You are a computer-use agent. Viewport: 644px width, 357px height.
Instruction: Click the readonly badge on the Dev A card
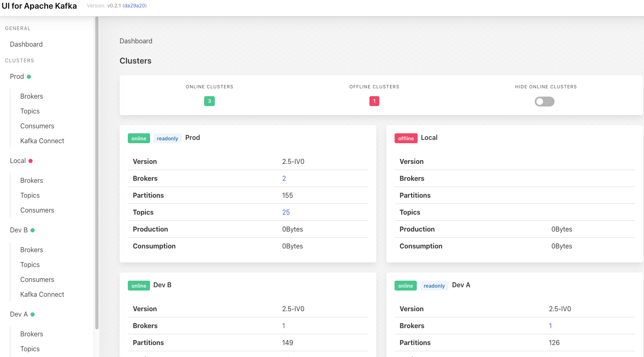(x=434, y=285)
